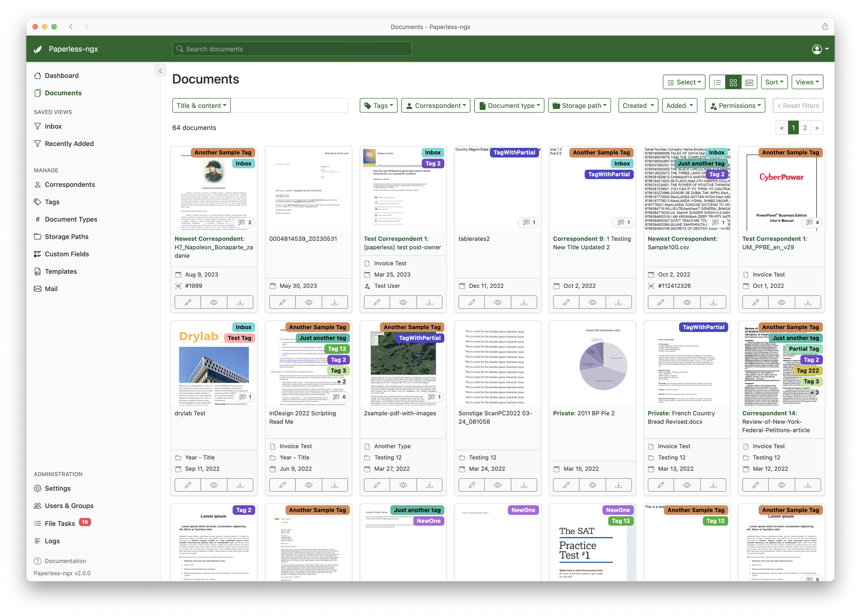Click the Paperless-ngx leaf logo

[38, 49]
